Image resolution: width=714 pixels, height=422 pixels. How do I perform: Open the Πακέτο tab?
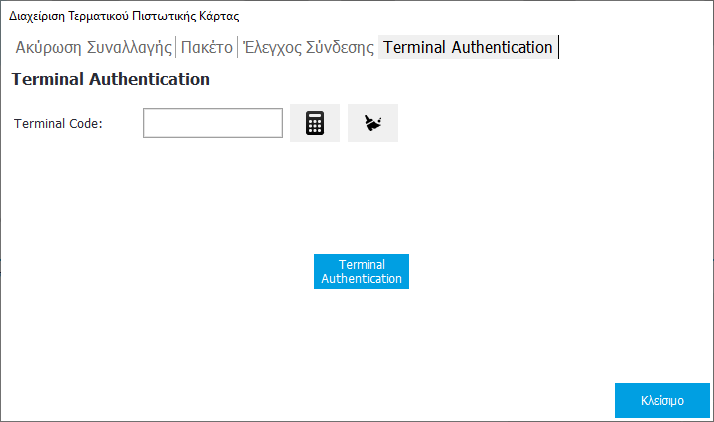[207, 47]
